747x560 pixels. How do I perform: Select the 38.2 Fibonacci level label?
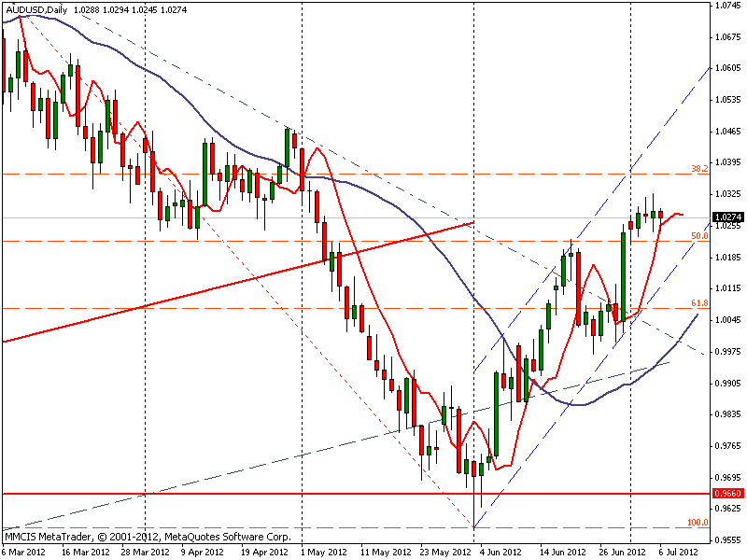699,169
